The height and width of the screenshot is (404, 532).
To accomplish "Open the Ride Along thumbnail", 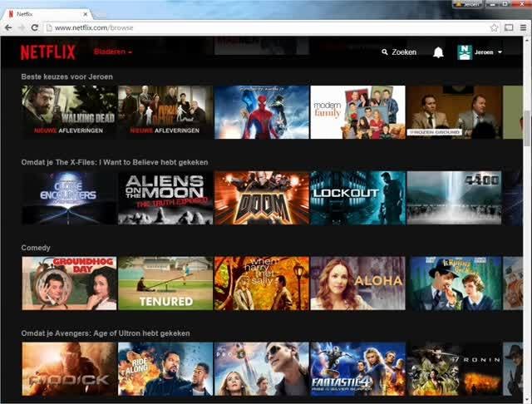I will pyautogui.click(x=165, y=369).
